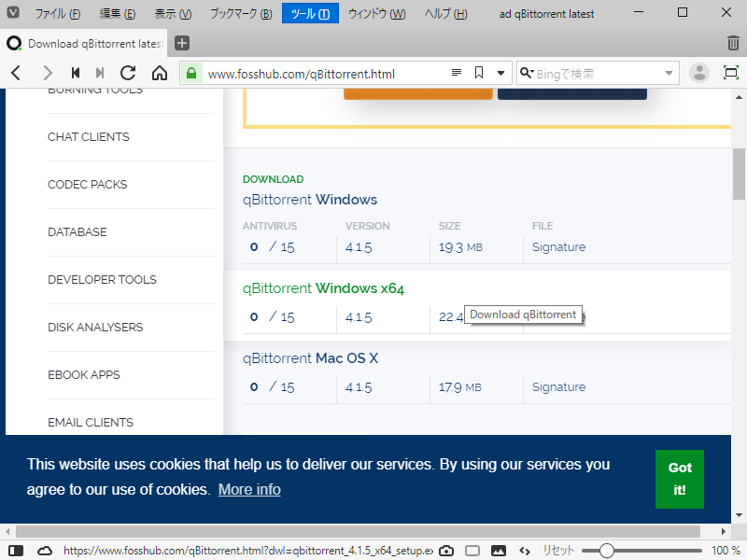Click the Bing search field
The height and width of the screenshot is (560, 747).
click(598, 74)
